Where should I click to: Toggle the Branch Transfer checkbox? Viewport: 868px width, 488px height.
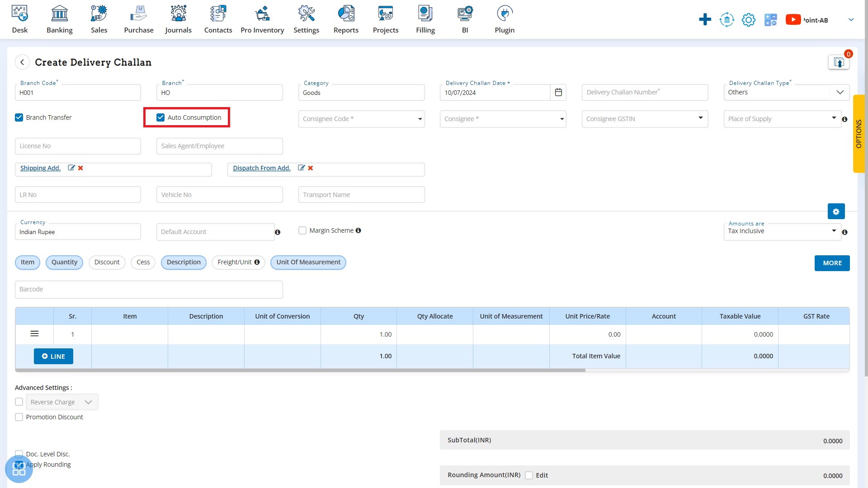point(19,117)
